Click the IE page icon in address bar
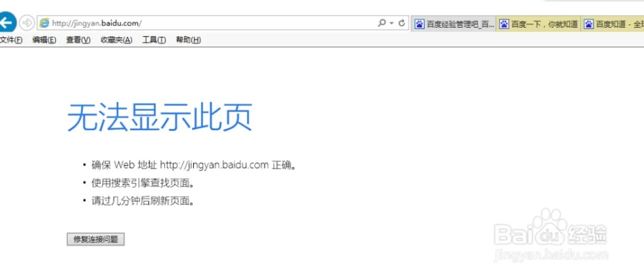 pyautogui.click(x=44, y=23)
